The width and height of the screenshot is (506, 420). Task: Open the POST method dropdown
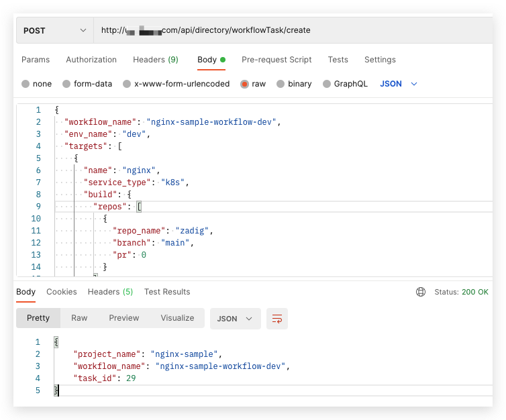(54, 30)
